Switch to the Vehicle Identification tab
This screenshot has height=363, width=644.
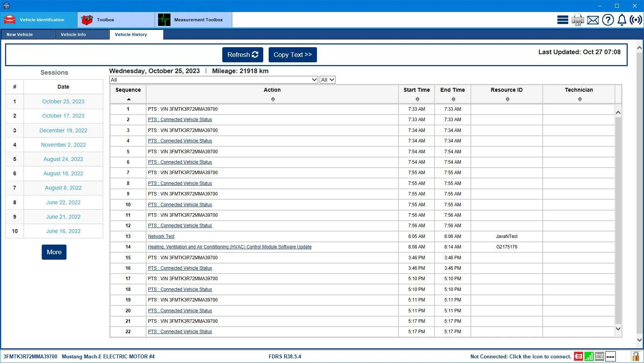pos(39,20)
